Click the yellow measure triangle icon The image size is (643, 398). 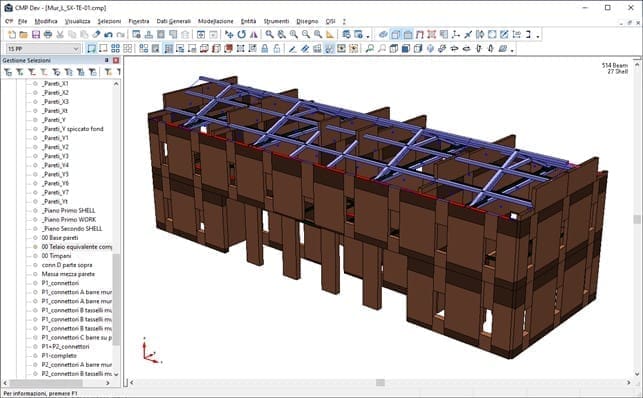330,34
